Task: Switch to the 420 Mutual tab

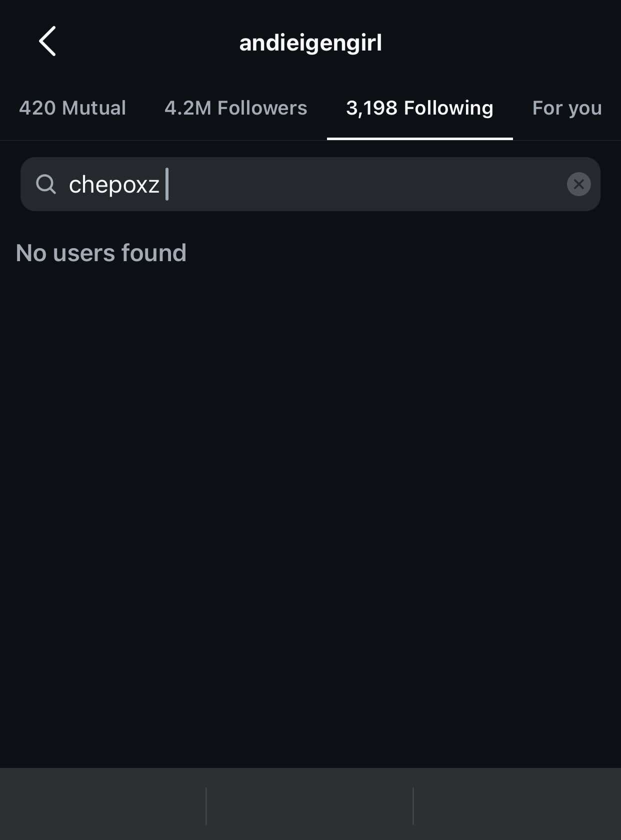Action: (x=72, y=108)
